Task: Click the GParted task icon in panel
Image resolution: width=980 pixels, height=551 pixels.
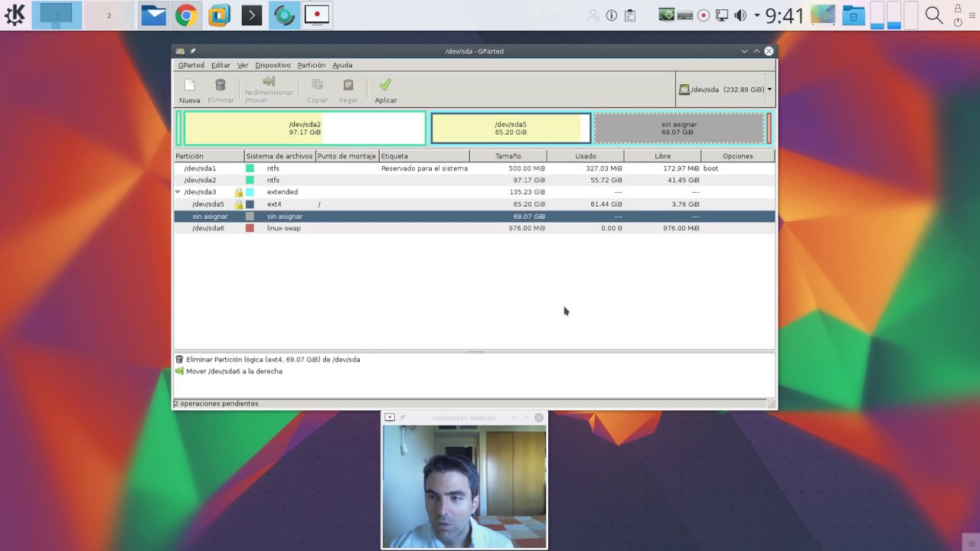Action: 285,15
